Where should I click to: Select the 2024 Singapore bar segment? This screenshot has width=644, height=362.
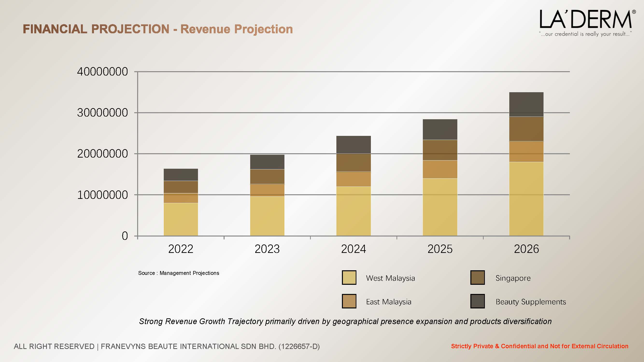(354, 163)
